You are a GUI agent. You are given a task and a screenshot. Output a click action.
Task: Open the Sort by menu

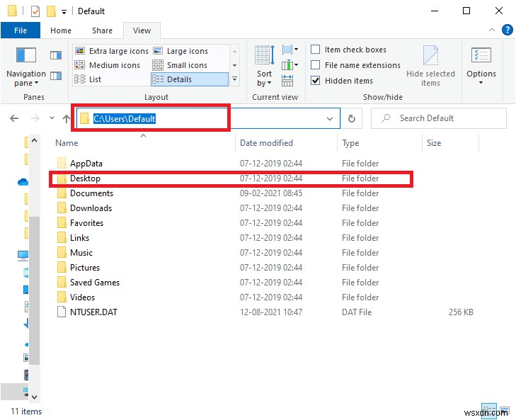point(265,66)
